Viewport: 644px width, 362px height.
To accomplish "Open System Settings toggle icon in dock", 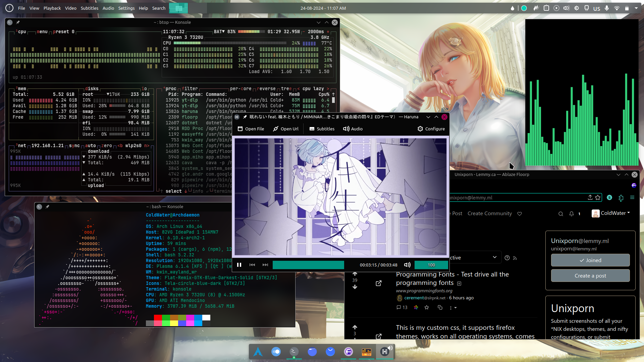I will click(x=276, y=352).
